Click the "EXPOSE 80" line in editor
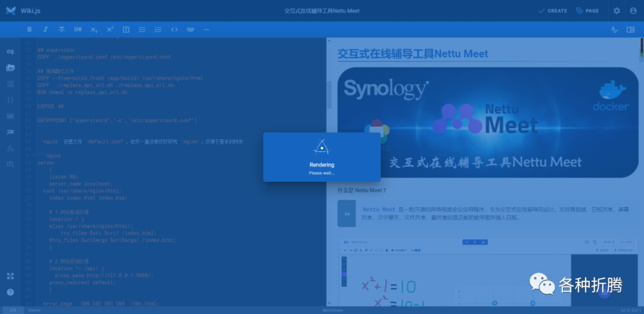This screenshot has width=644, height=314. [x=51, y=106]
